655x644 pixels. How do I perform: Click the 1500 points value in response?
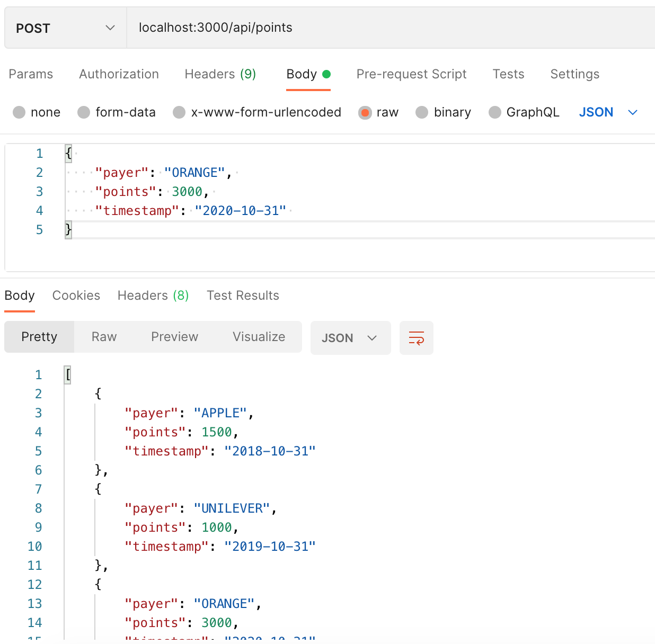tap(217, 432)
